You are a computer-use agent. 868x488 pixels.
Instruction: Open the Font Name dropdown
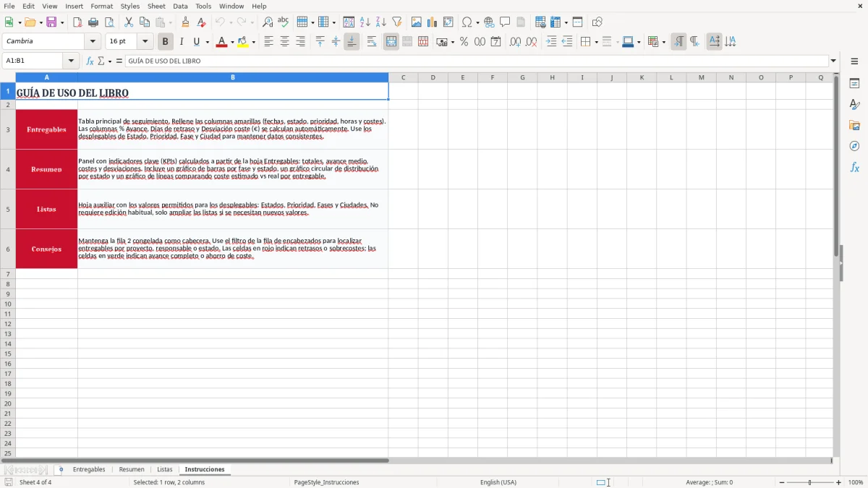tap(93, 42)
